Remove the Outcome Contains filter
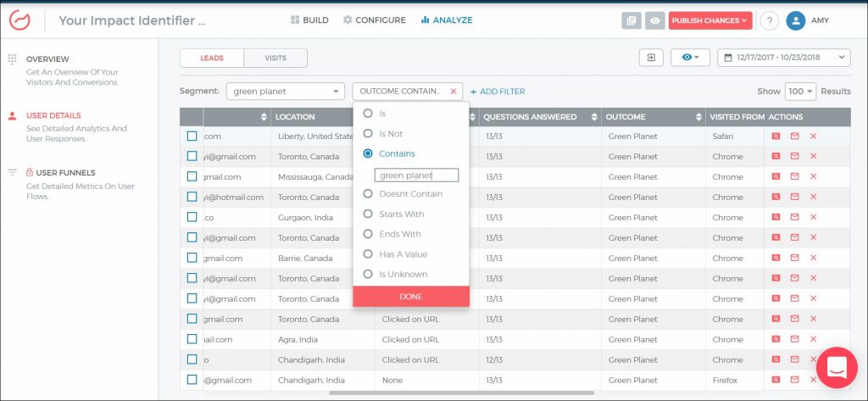868x401 pixels. [453, 92]
